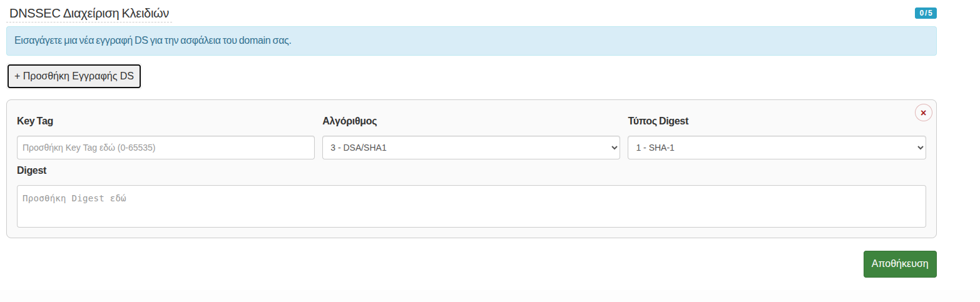980x302 pixels.
Task: Click the 0/5 record counter badge
Action: [926, 13]
